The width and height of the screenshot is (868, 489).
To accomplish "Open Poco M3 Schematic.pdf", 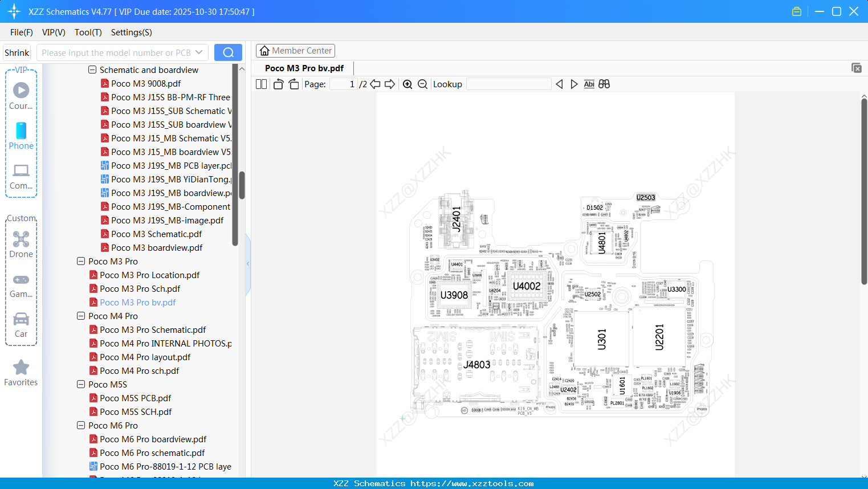I will point(157,234).
